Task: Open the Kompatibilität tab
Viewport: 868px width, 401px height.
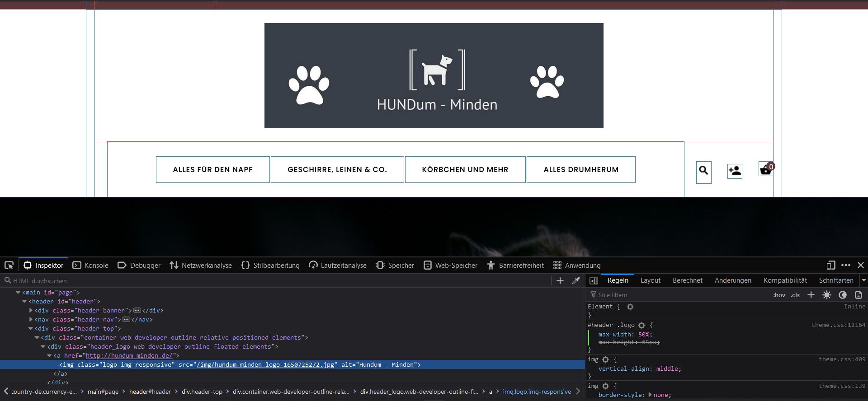Action: tap(785, 280)
